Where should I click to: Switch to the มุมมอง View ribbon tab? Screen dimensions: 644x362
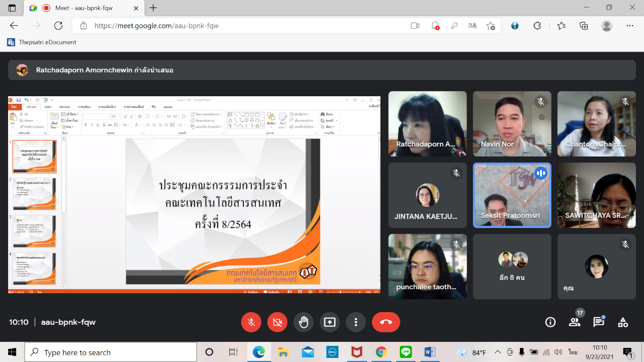pos(168,107)
